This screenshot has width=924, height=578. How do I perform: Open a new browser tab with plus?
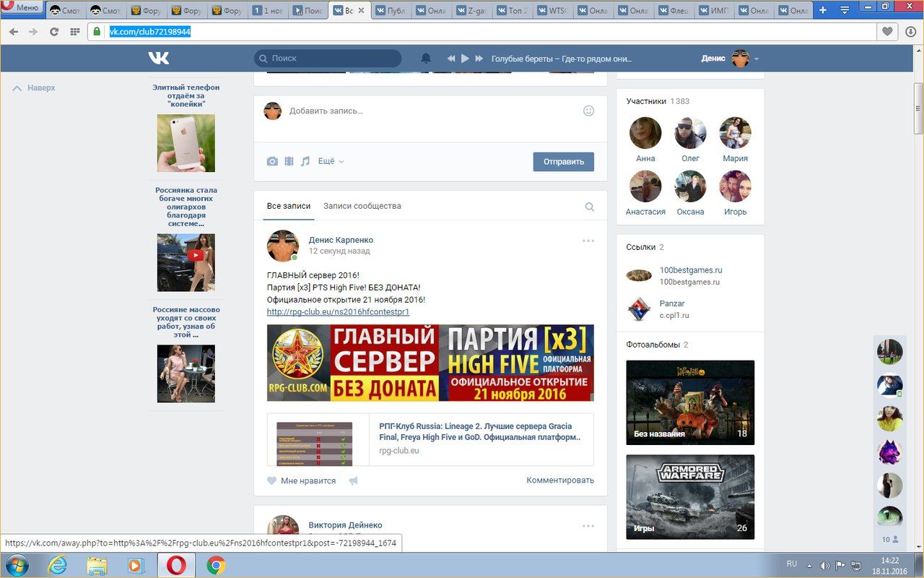[x=822, y=10]
